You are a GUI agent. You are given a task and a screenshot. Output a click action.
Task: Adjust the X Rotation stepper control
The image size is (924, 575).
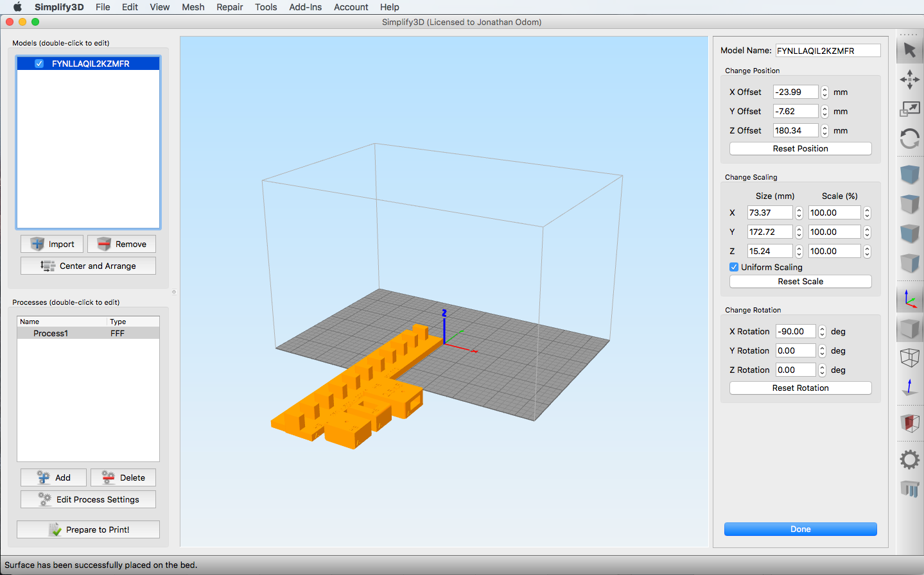coord(822,332)
